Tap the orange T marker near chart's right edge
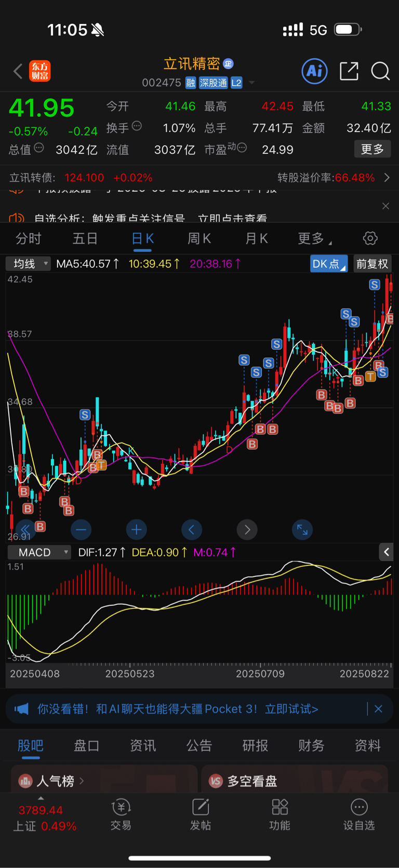Image resolution: width=399 pixels, height=868 pixels. [370, 377]
